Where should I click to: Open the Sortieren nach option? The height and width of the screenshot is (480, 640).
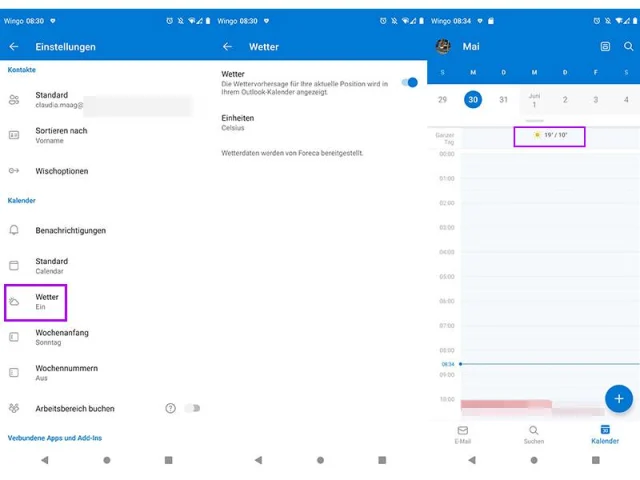[107, 135]
